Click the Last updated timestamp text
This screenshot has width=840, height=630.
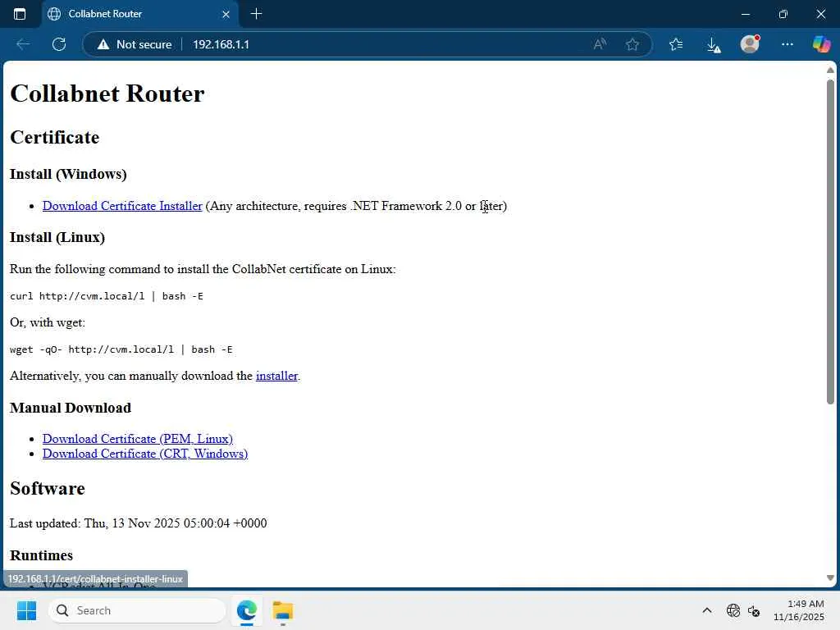point(138,523)
